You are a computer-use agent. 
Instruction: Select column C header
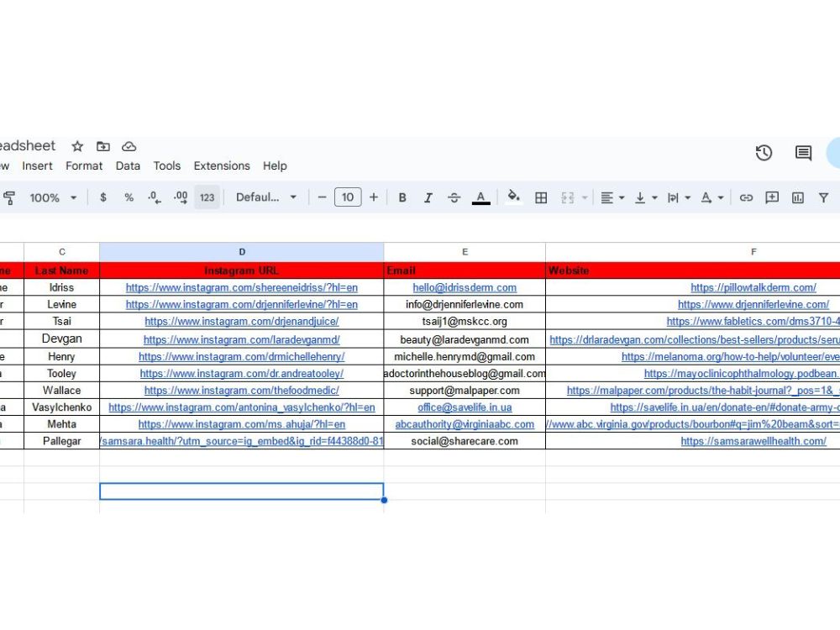[61, 252]
